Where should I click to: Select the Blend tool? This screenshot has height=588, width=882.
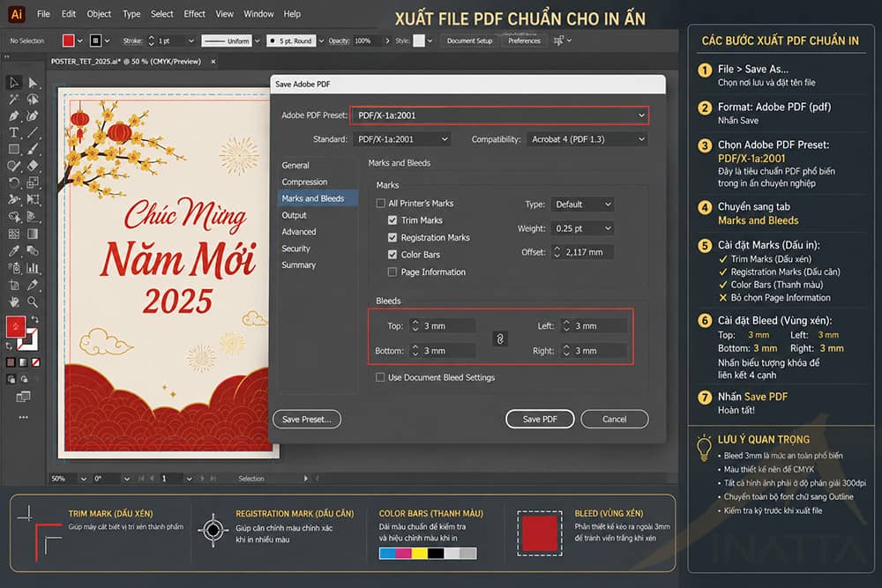33,250
